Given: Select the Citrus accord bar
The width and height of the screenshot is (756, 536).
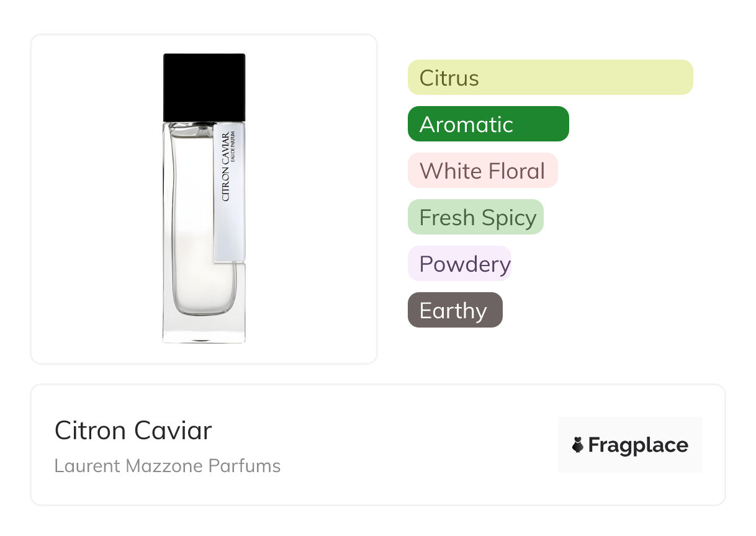Looking at the screenshot, I should (x=550, y=78).
